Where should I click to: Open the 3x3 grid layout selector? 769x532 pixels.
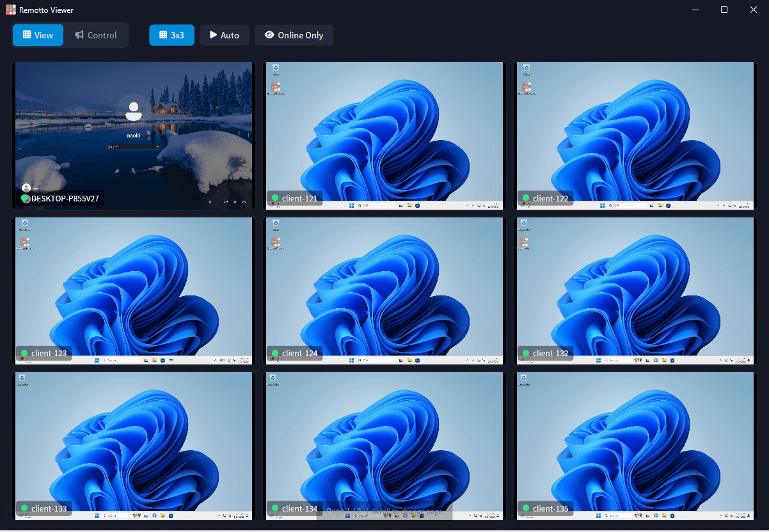(x=171, y=35)
